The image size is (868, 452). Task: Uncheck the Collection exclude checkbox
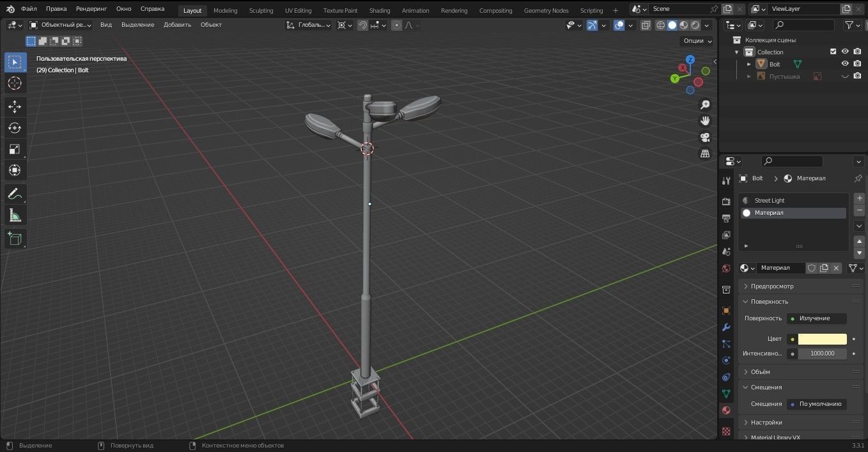(x=833, y=52)
